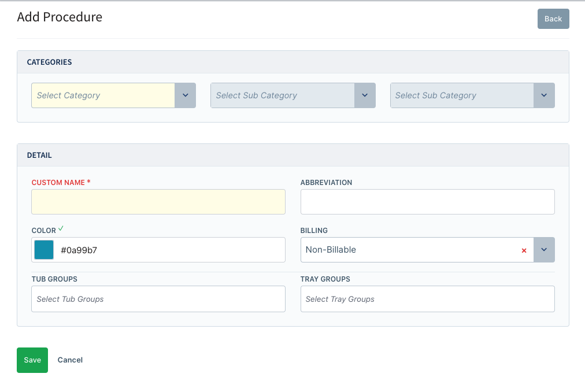Click the Add Procedure page title
The height and width of the screenshot is (392, 585).
(60, 17)
